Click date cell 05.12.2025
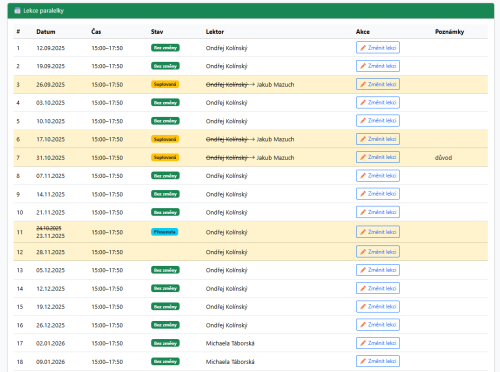500x372 pixels. [x=50, y=270]
